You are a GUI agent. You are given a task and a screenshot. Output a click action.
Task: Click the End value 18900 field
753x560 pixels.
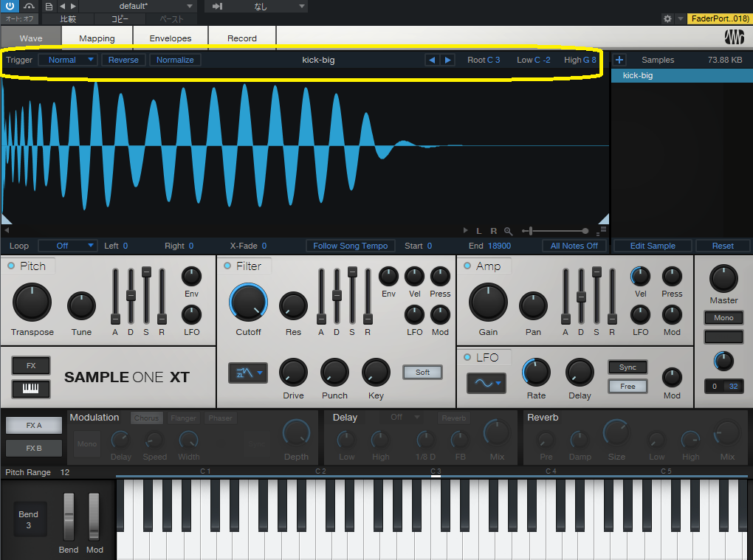point(499,246)
